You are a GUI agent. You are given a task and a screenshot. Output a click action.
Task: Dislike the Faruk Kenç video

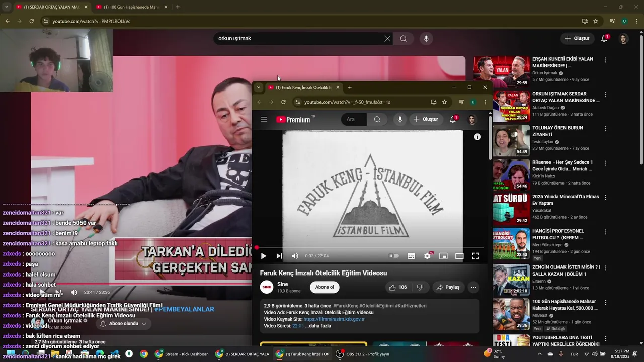click(x=420, y=287)
